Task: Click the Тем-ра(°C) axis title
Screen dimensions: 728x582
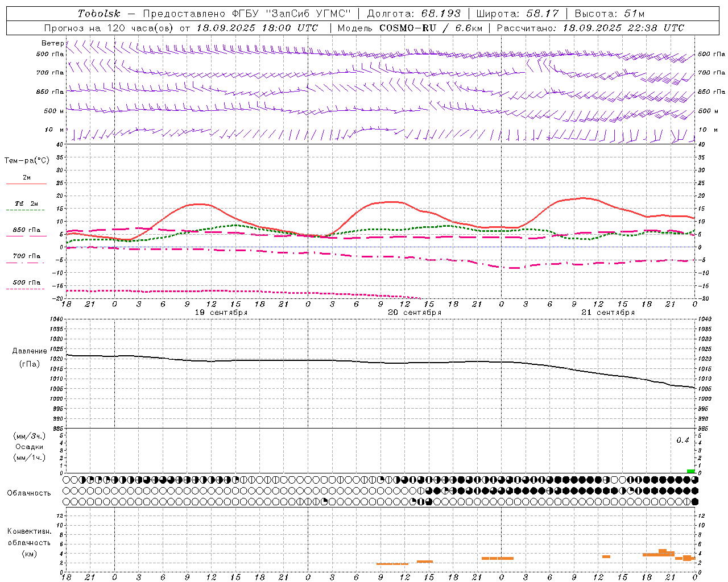Action: (x=27, y=160)
